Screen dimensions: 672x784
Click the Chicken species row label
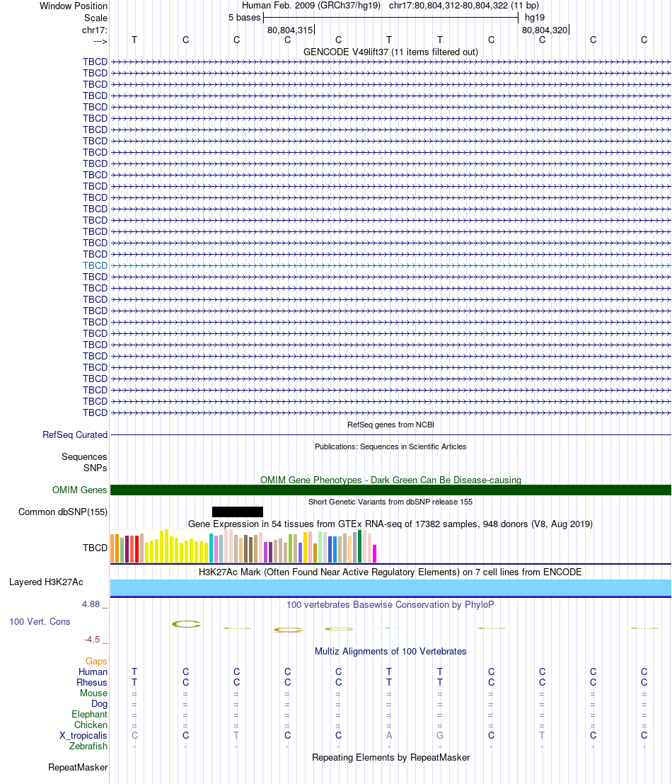[x=91, y=725]
